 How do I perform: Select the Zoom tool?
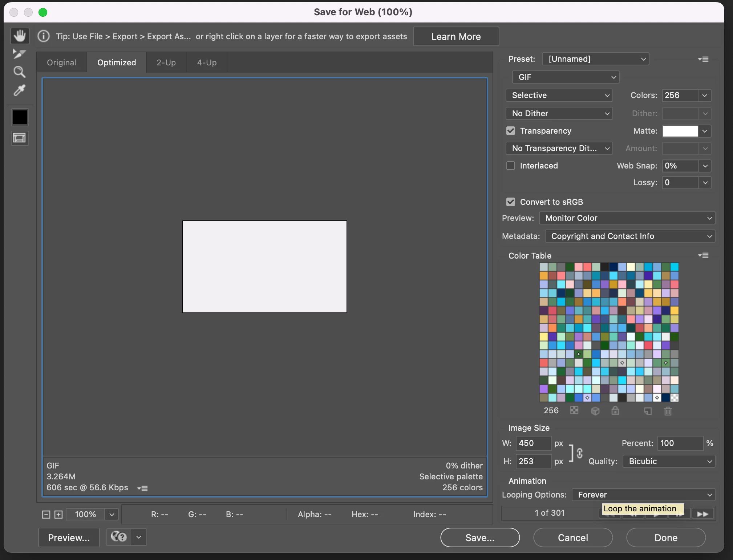pos(19,72)
